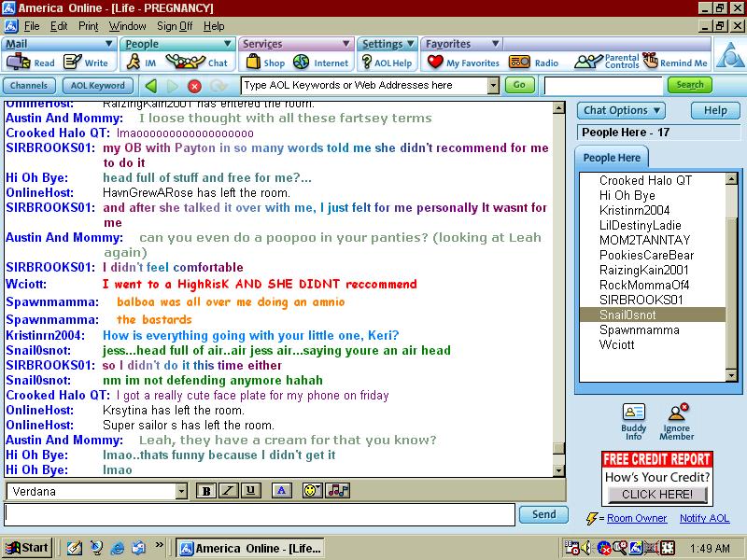Open the Edit menu

click(59, 26)
